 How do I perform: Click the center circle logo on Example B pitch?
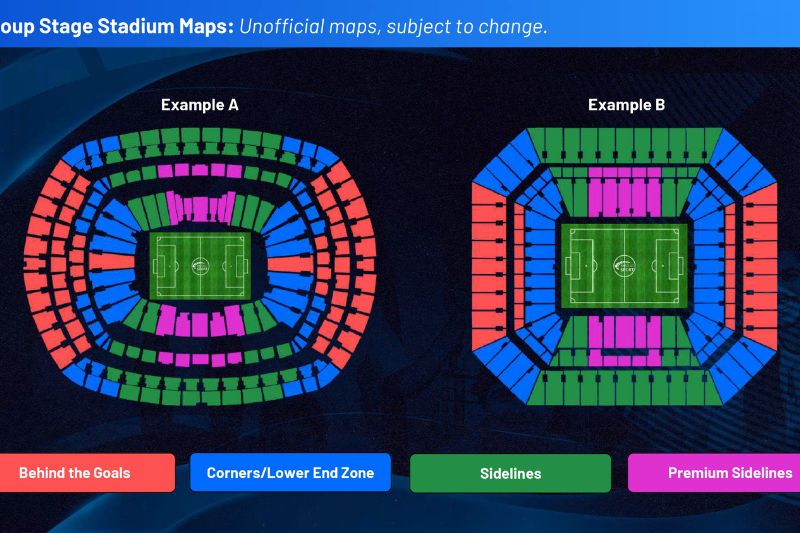coord(624,266)
